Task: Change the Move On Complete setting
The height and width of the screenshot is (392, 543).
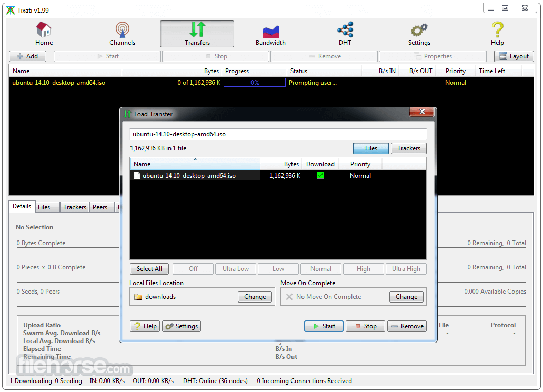Action: coord(407,297)
